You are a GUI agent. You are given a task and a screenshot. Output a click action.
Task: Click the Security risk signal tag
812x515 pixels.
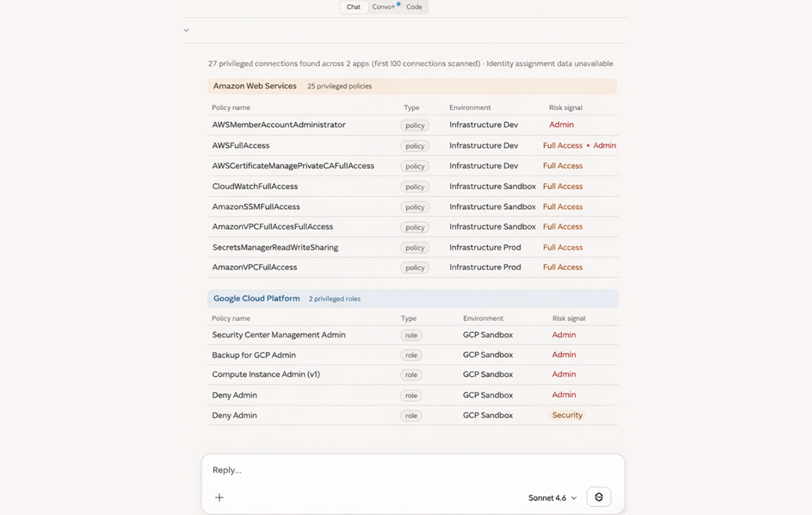[x=567, y=415]
